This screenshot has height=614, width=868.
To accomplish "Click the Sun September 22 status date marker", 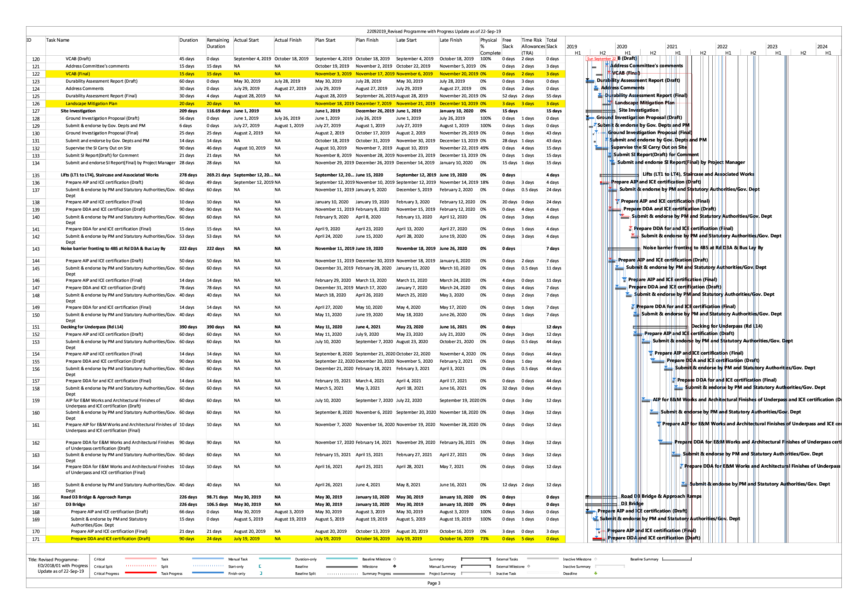I will pyautogui.click(x=601, y=59).
